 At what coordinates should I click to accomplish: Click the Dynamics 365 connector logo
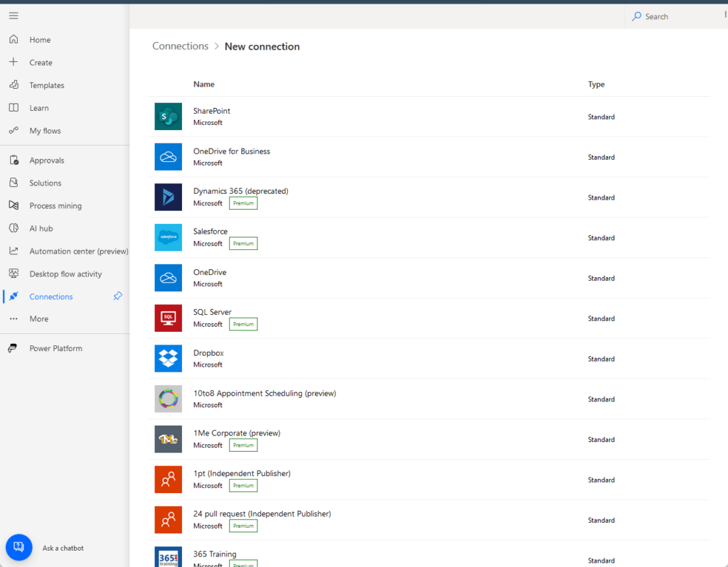[168, 198]
